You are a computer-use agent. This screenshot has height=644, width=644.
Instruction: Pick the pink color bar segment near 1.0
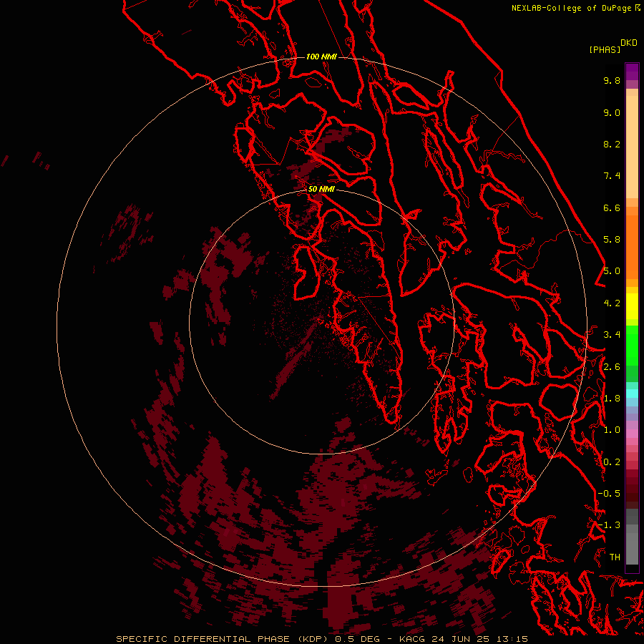tap(632, 434)
